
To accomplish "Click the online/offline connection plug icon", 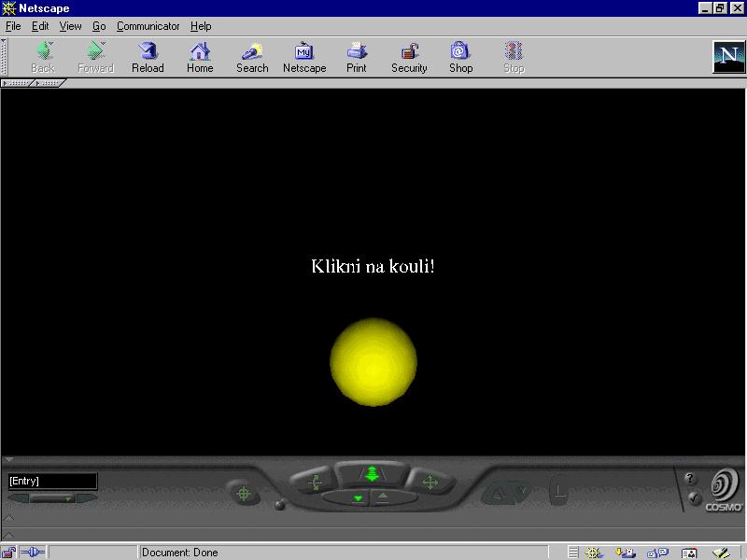I will 33,553.
